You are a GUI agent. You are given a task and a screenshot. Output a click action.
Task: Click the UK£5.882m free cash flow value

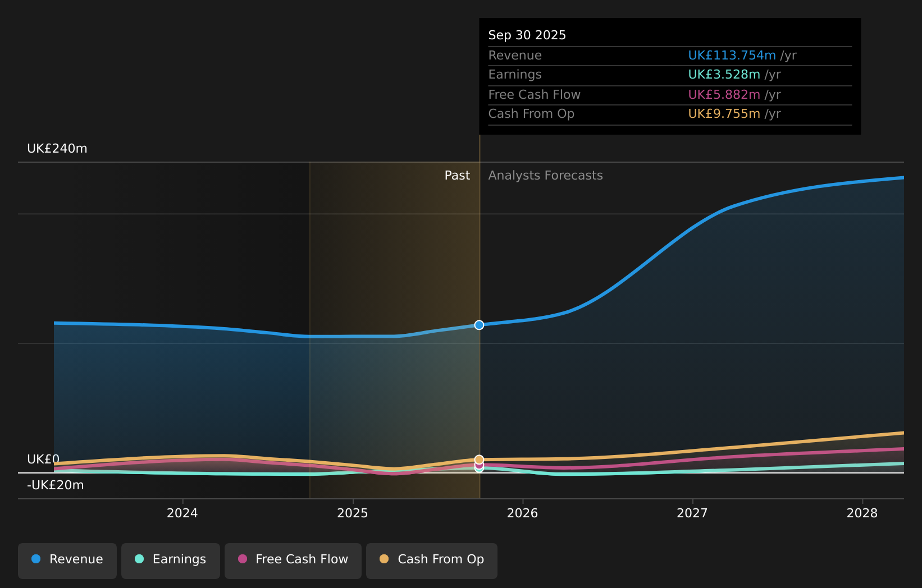pos(724,95)
